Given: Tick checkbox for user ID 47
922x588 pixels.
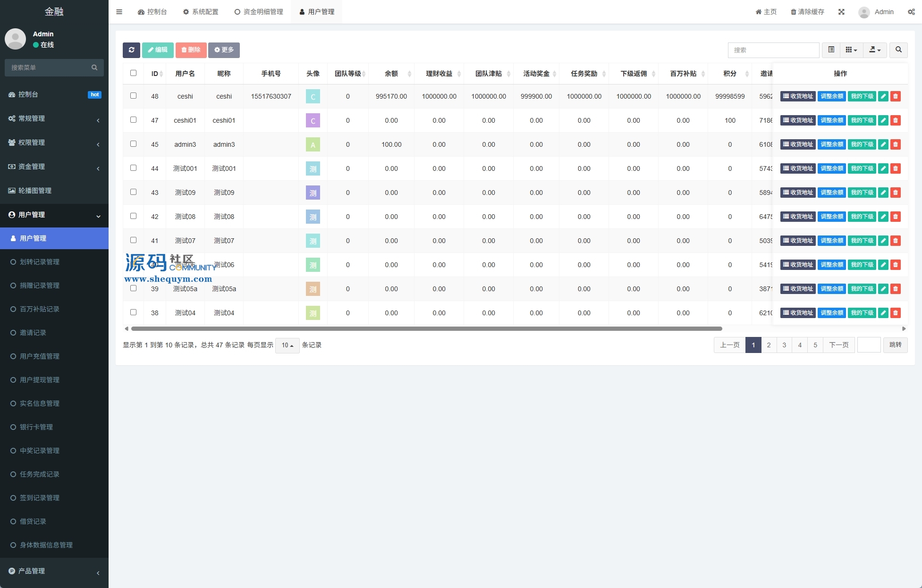Looking at the screenshot, I should [x=133, y=120].
